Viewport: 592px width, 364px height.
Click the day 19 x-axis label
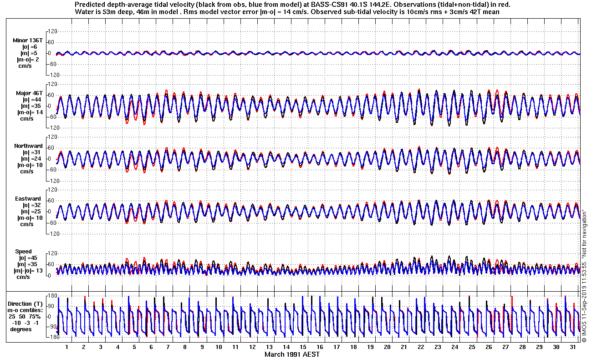point(370,347)
